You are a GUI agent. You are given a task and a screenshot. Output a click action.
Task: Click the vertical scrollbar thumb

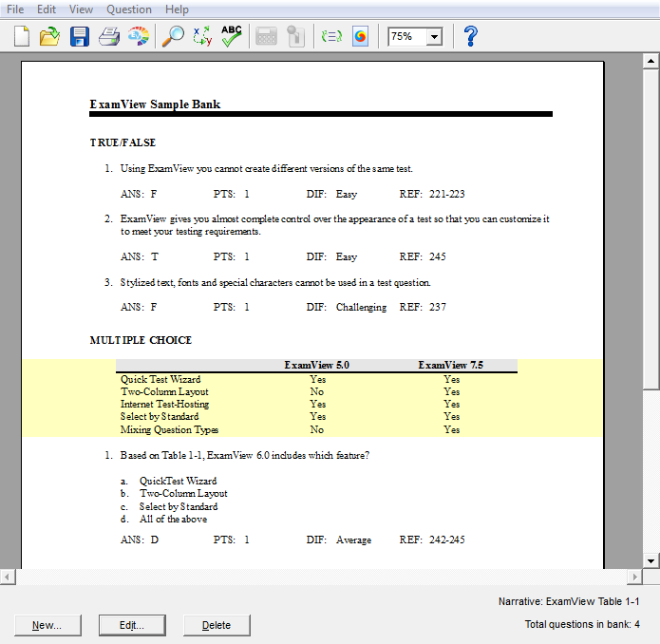click(x=651, y=230)
